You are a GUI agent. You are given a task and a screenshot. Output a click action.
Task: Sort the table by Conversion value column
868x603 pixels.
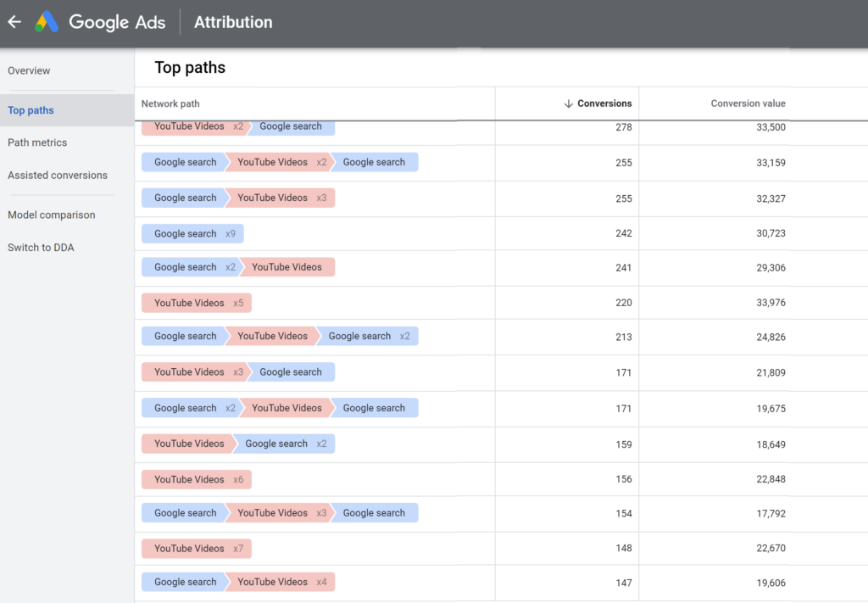coord(748,103)
